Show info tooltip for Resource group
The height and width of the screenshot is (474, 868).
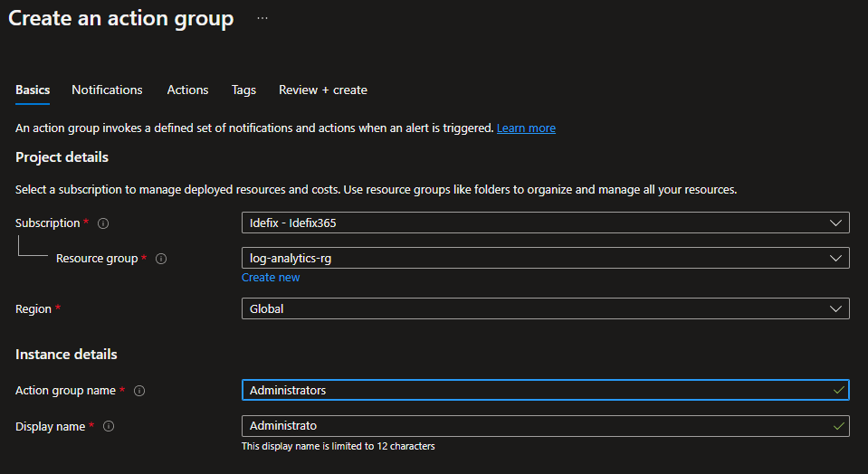tap(161, 259)
